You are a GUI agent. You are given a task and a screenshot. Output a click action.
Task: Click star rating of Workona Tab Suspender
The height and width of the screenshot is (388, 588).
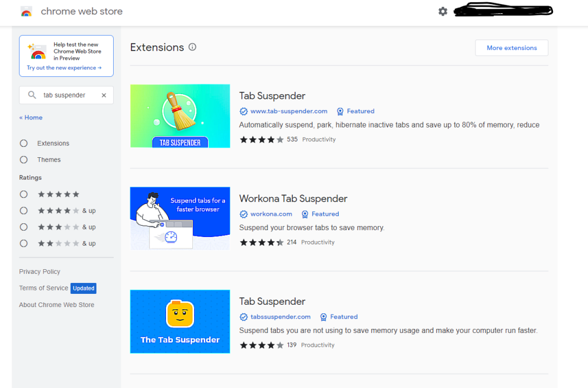coord(262,242)
